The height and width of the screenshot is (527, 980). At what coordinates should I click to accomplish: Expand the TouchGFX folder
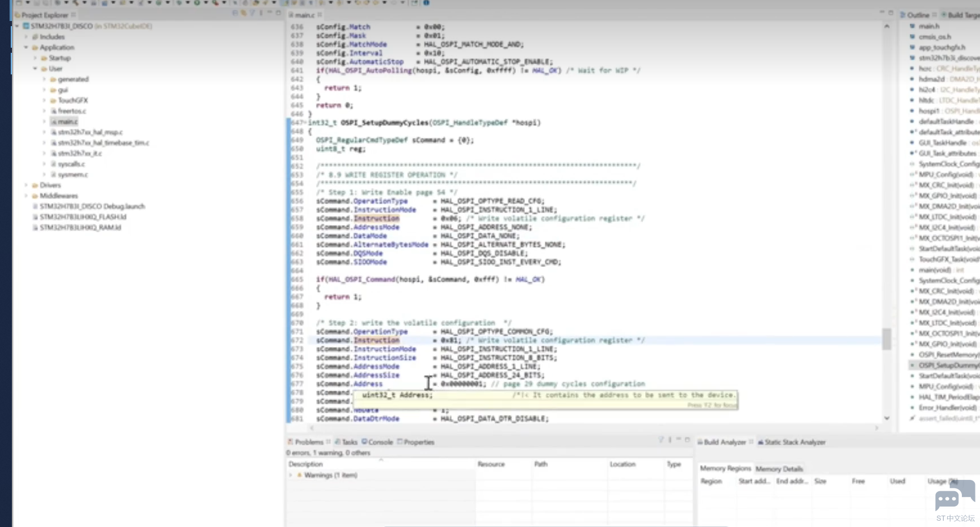44,101
